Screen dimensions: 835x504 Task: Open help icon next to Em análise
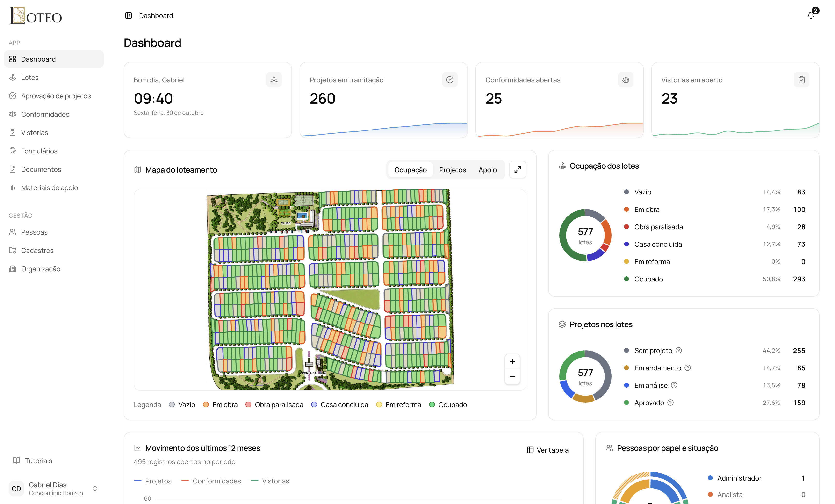coord(674,385)
